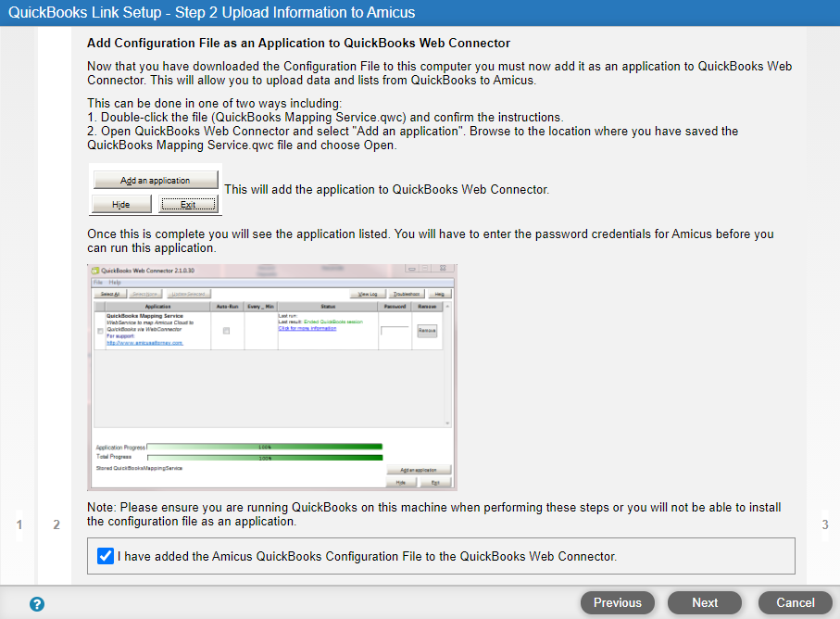840x619 pixels.
Task: Go back with the Previous button
Action: click(617, 603)
